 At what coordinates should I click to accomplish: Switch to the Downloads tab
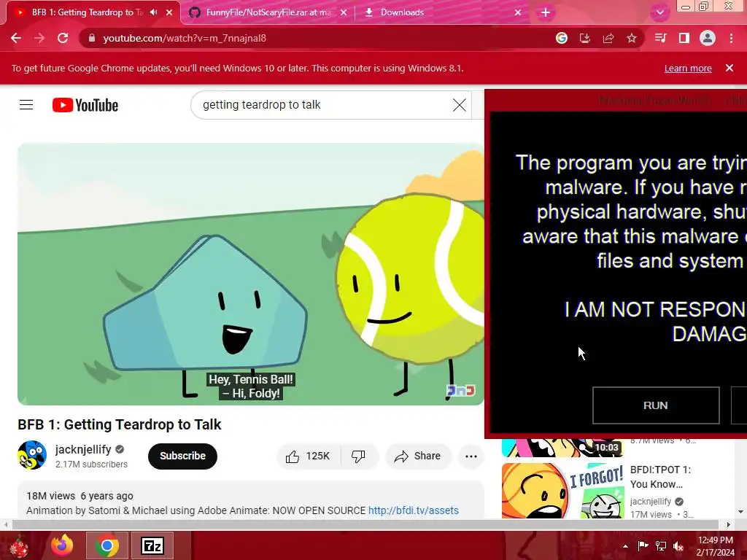coord(442,12)
